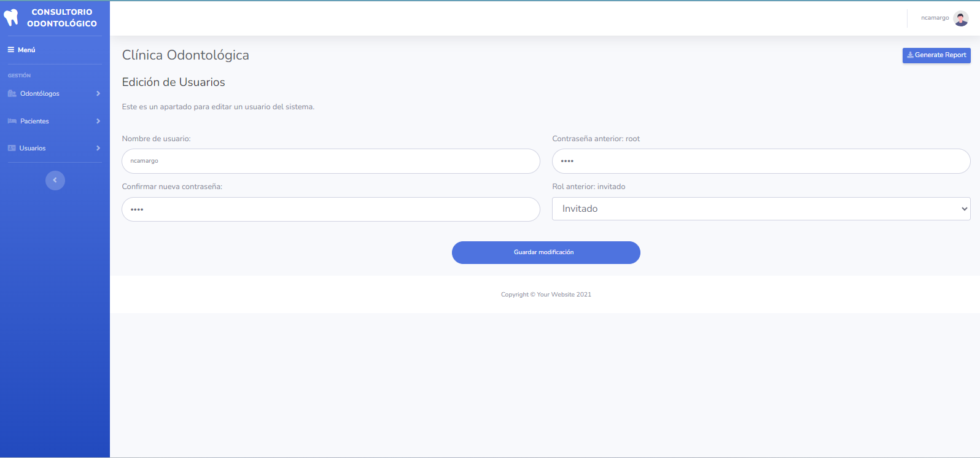
Task: Click the 'Rol anterior: invitado' label
Action: 589,187
